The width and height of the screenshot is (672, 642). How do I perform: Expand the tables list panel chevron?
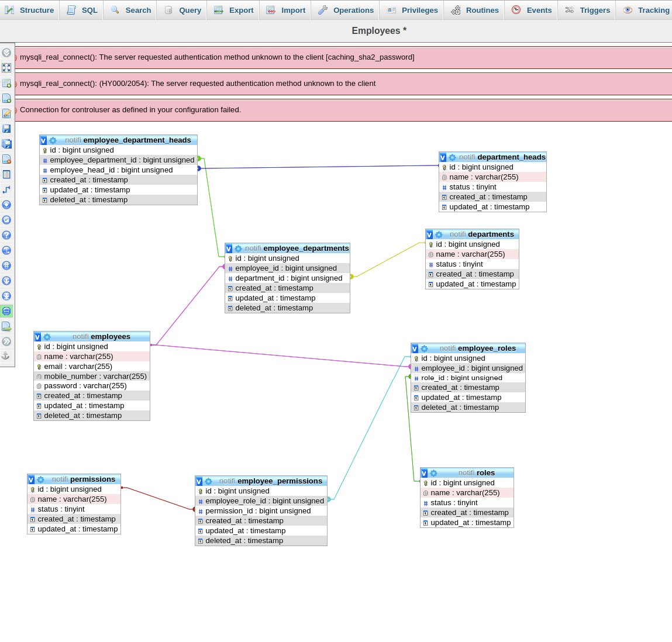click(7, 52)
